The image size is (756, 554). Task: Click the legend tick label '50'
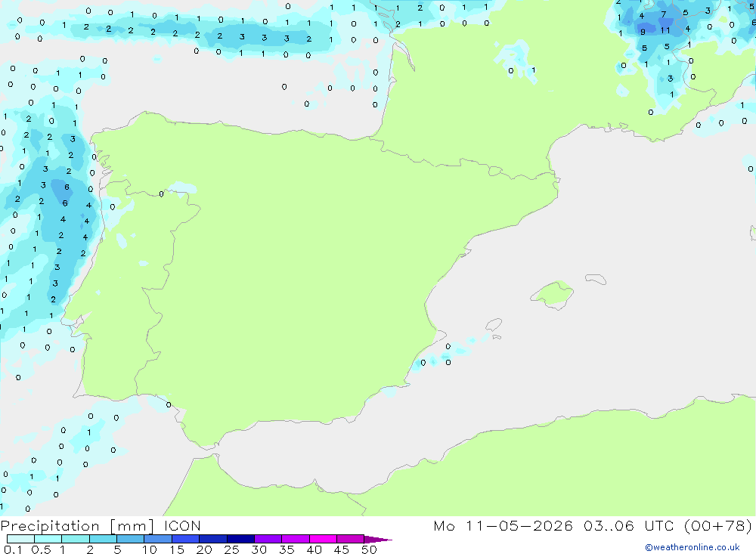click(369, 549)
